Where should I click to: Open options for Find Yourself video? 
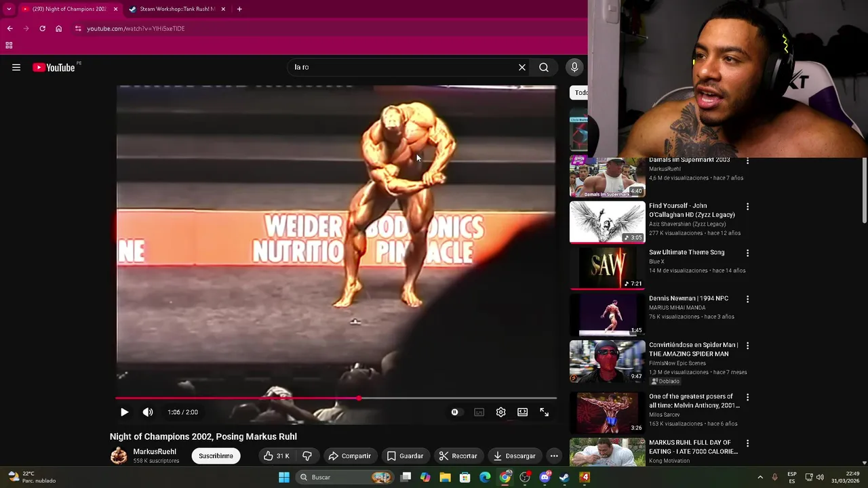tap(747, 206)
